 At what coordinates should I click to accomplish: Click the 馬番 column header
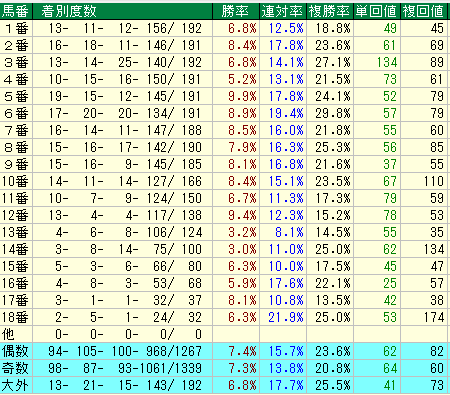pyautogui.click(x=15, y=11)
